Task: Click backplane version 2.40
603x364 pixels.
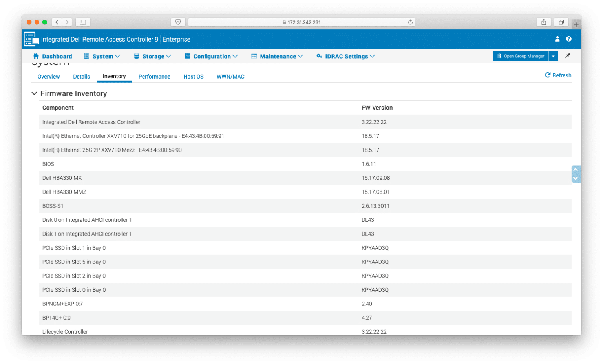Action: tap(367, 304)
